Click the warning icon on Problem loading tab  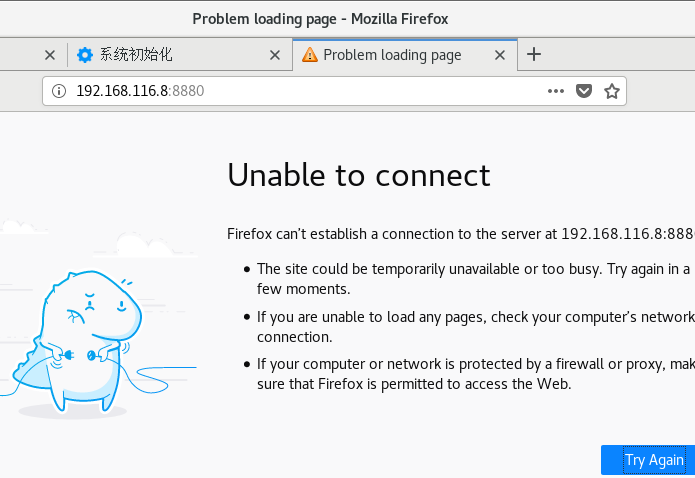tap(309, 55)
